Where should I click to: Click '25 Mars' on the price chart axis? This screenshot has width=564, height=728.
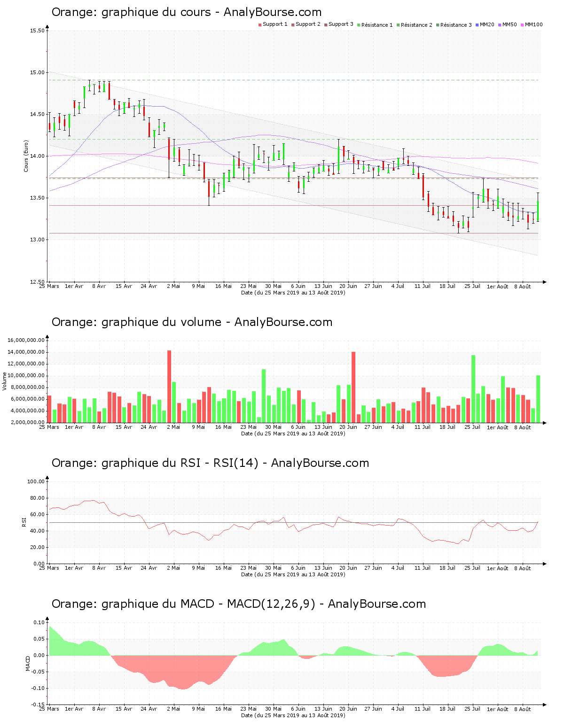49,286
